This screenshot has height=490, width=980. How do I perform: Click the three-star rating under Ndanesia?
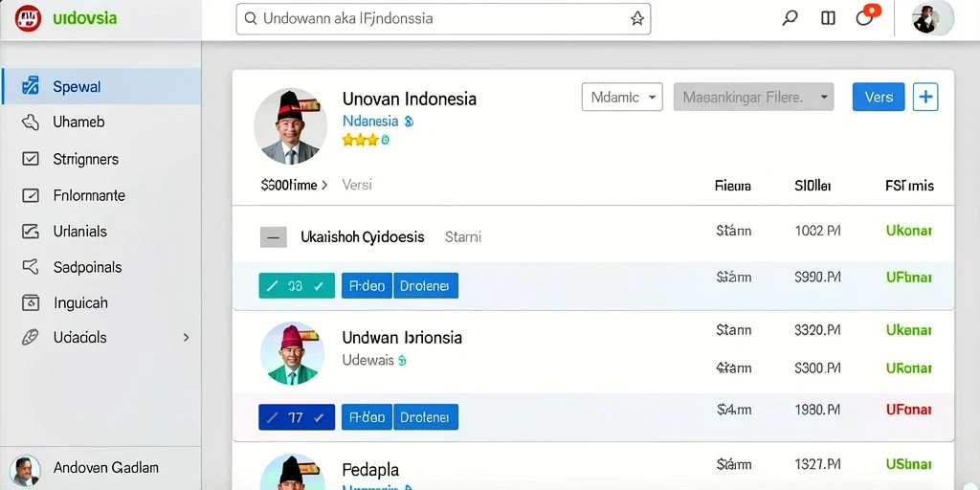[x=361, y=140]
